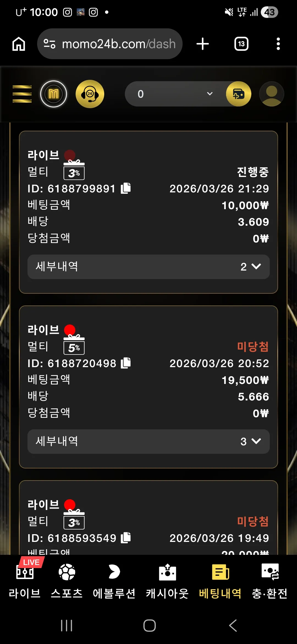Switch to the 스포츠 bottom tab

pos(67,578)
